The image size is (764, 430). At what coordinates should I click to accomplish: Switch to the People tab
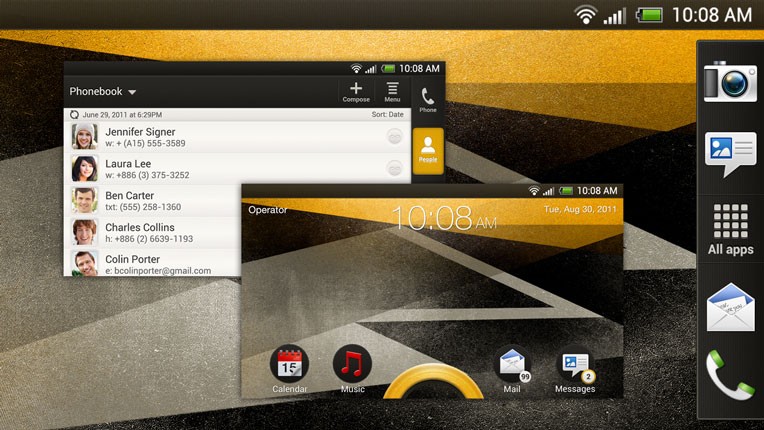click(427, 150)
